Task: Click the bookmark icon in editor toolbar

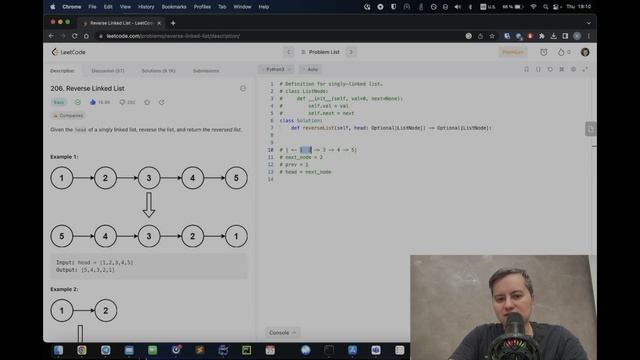Action: tap(527, 69)
